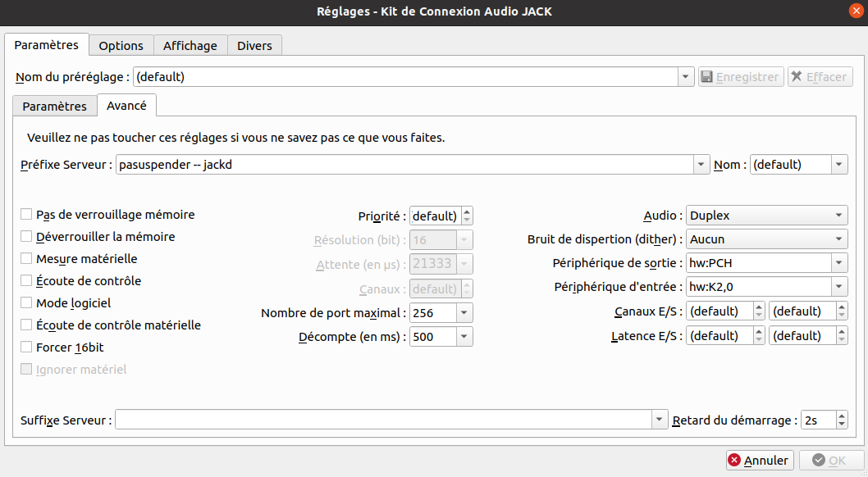
Task: Adjust the Retard du démarrage spinner
Action: point(841,420)
